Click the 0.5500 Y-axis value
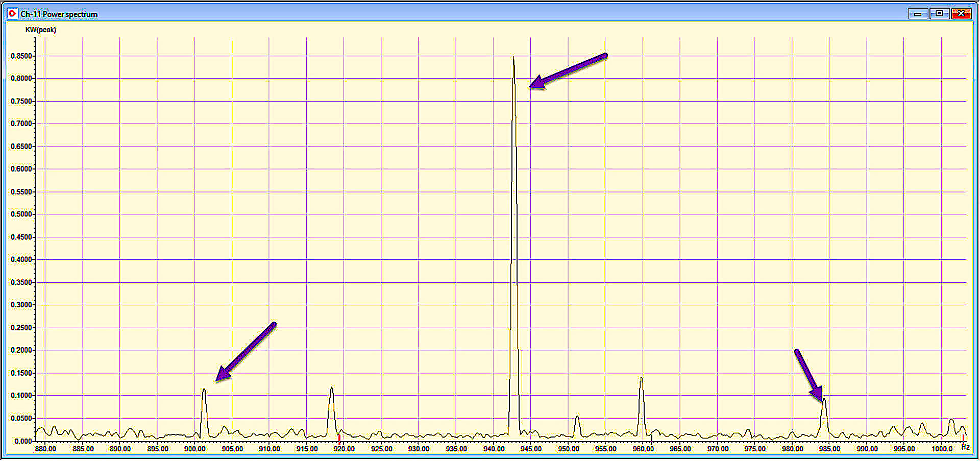 click(x=21, y=192)
